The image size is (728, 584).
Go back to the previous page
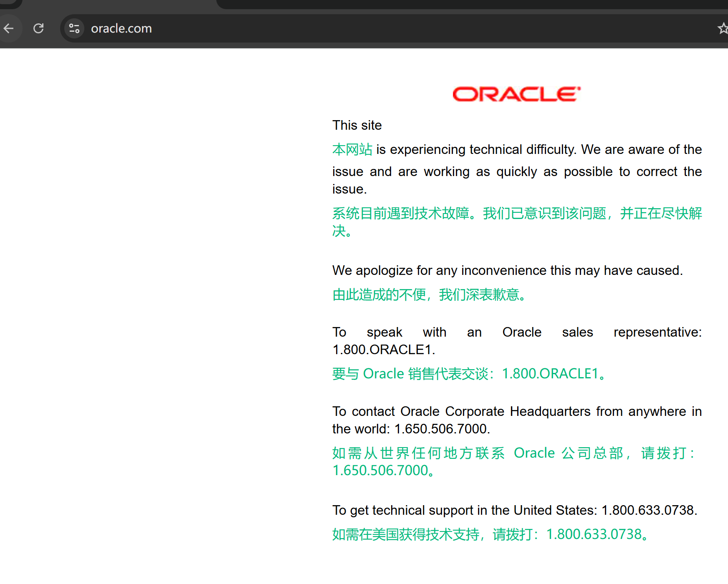pos(8,28)
